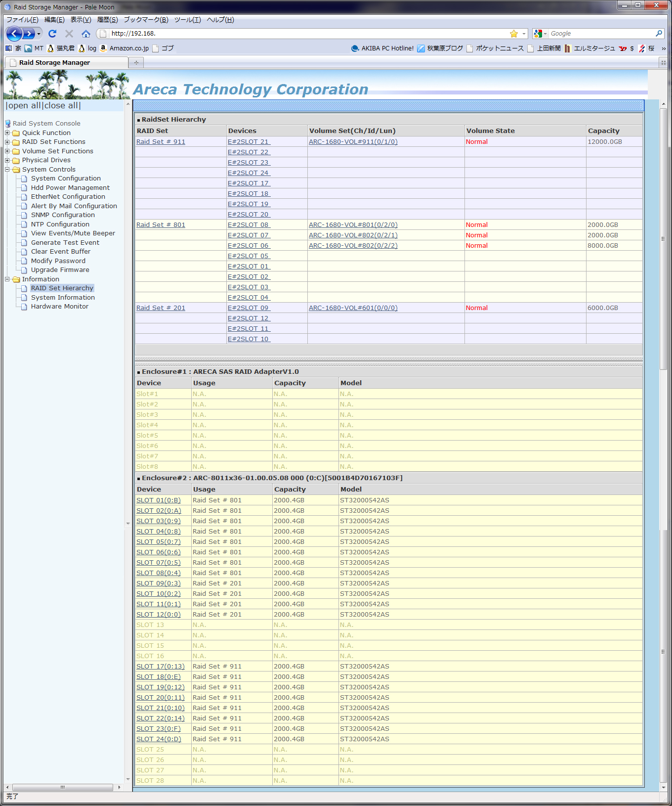Click the bookmark star in address bar
Viewport: 672px width, 806px height.
514,34
